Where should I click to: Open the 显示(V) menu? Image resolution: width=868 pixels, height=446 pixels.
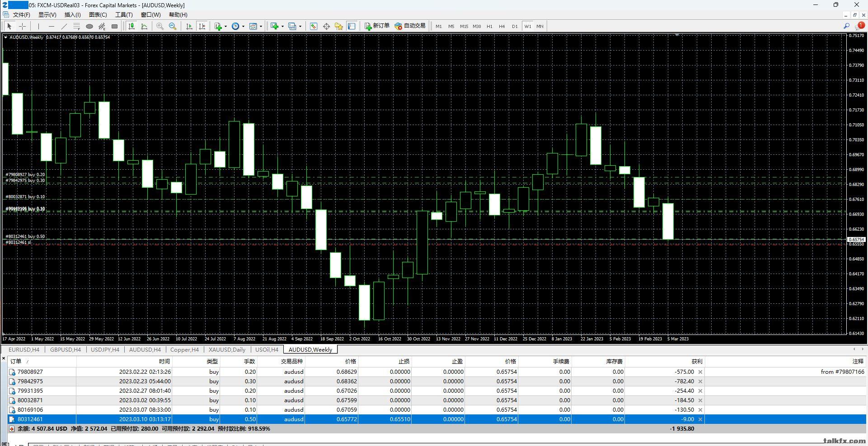[x=47, y=15]
